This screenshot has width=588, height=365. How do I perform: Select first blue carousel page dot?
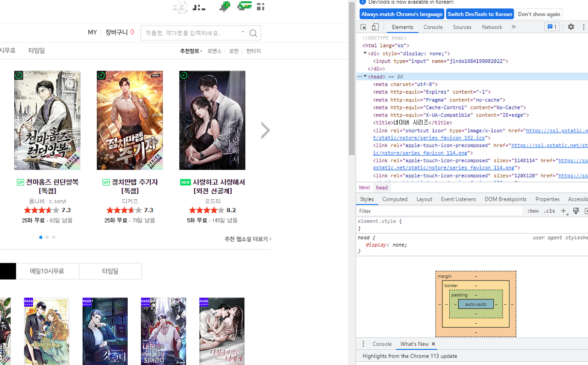40,237
